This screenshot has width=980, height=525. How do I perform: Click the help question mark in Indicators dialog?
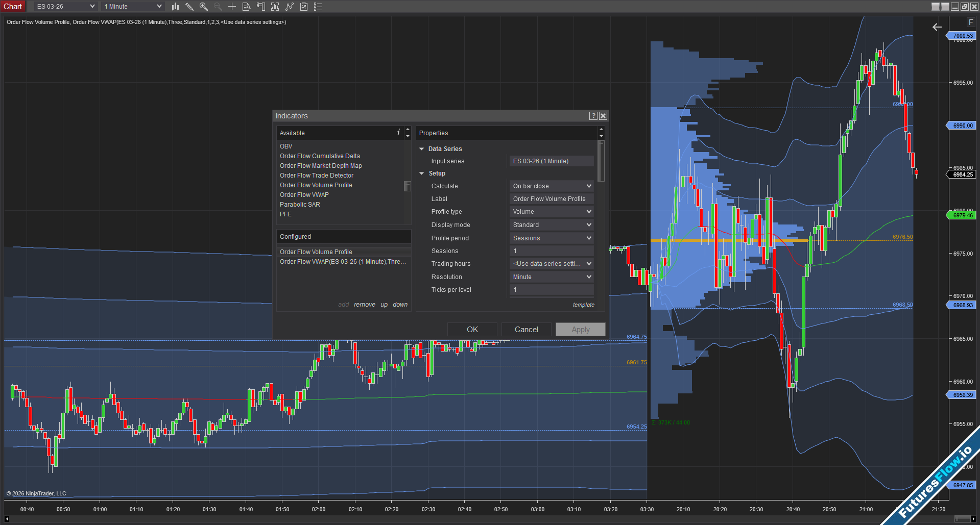(593, 116)
